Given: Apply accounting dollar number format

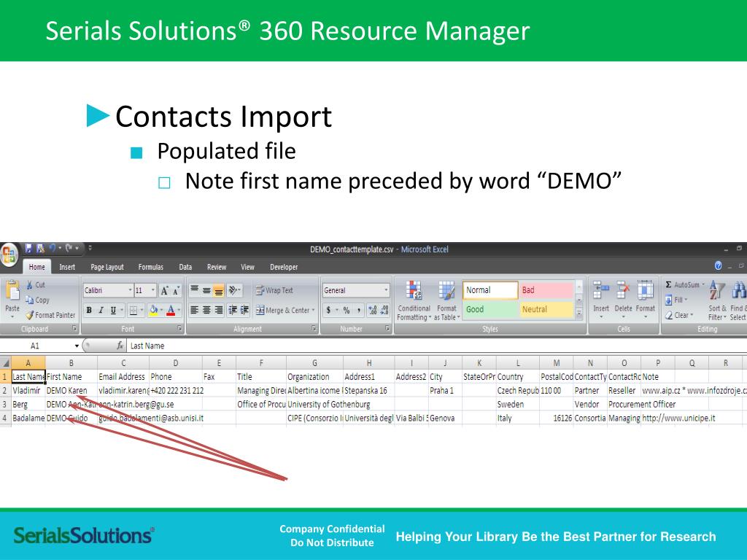Looking at the screenshot, I should pyautogui.click(x=328, y=310).
